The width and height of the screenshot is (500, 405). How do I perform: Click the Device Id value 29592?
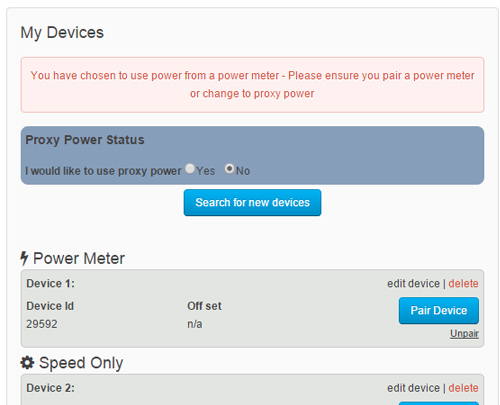pos(42,324)
